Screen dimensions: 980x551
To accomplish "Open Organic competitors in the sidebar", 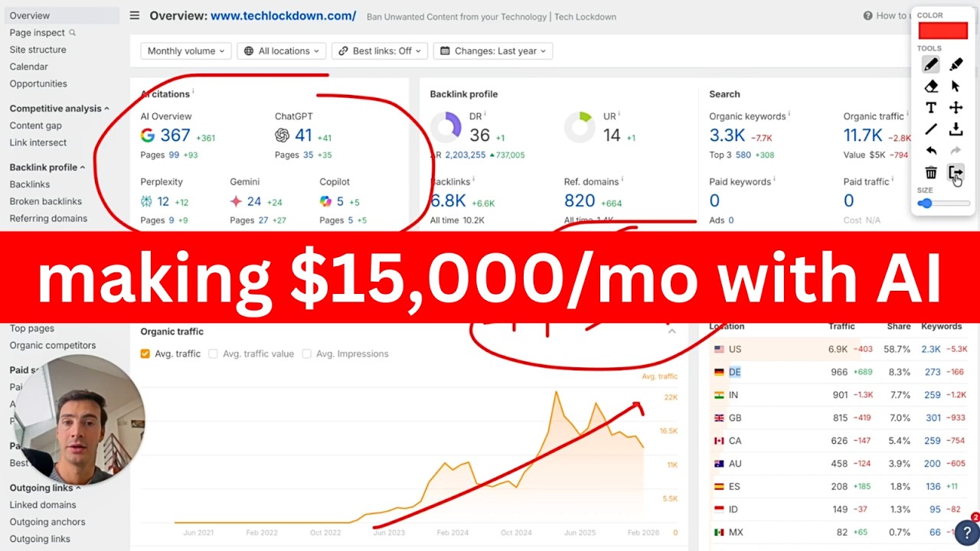I will 53,346.
